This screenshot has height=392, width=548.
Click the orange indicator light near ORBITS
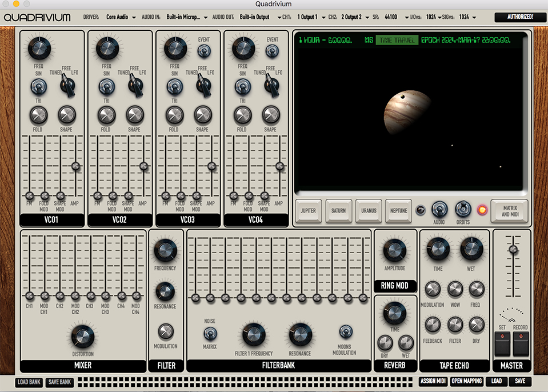coord(482,210)
